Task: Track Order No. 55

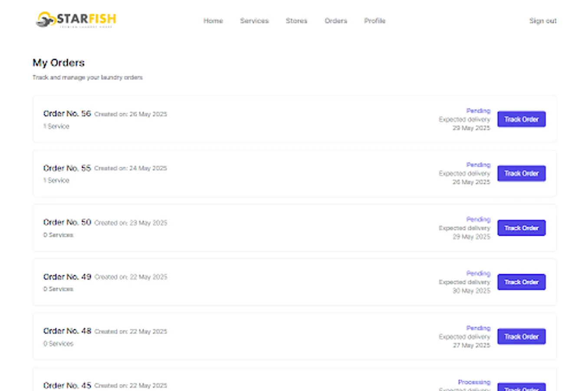Action: [x=521, y=173]
